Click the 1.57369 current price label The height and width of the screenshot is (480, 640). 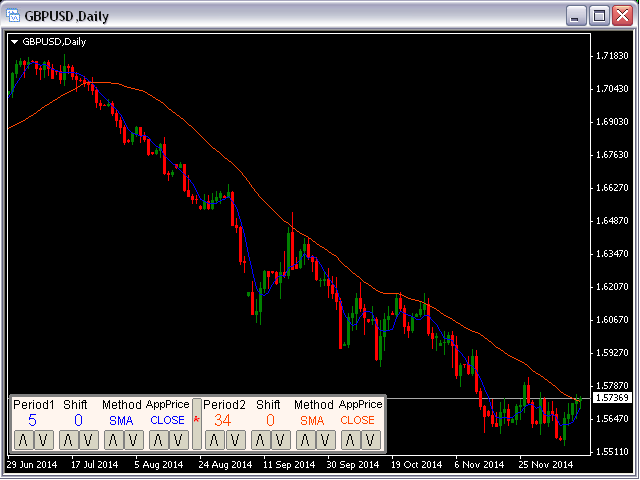(611, 398)
